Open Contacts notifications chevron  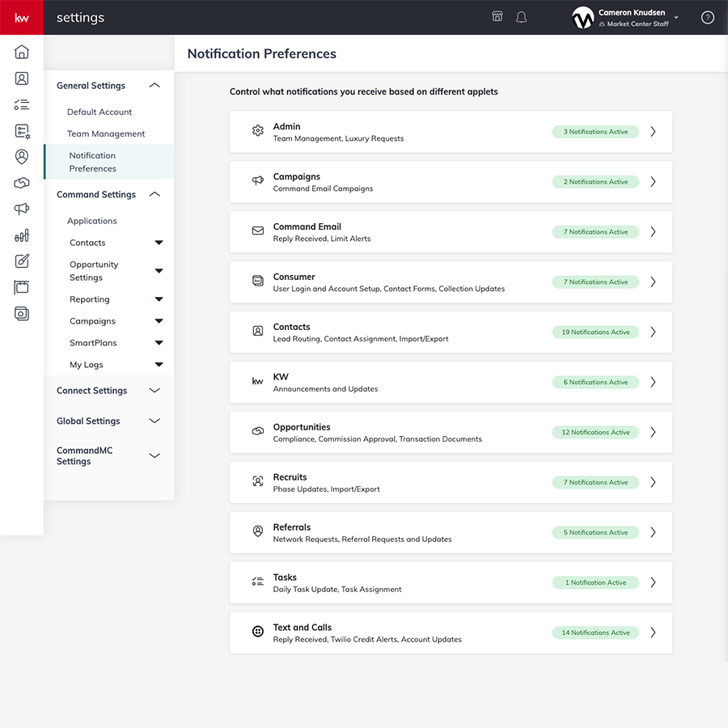(x=653, y=332)
